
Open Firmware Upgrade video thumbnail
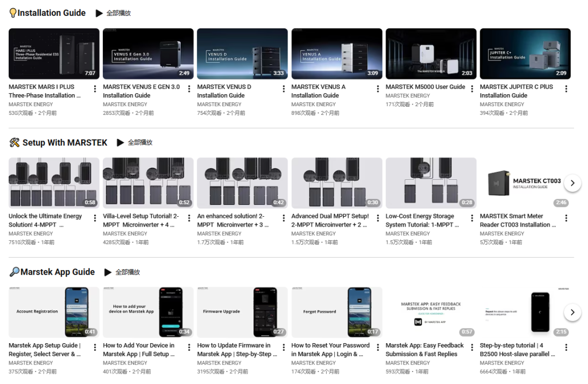242,313
